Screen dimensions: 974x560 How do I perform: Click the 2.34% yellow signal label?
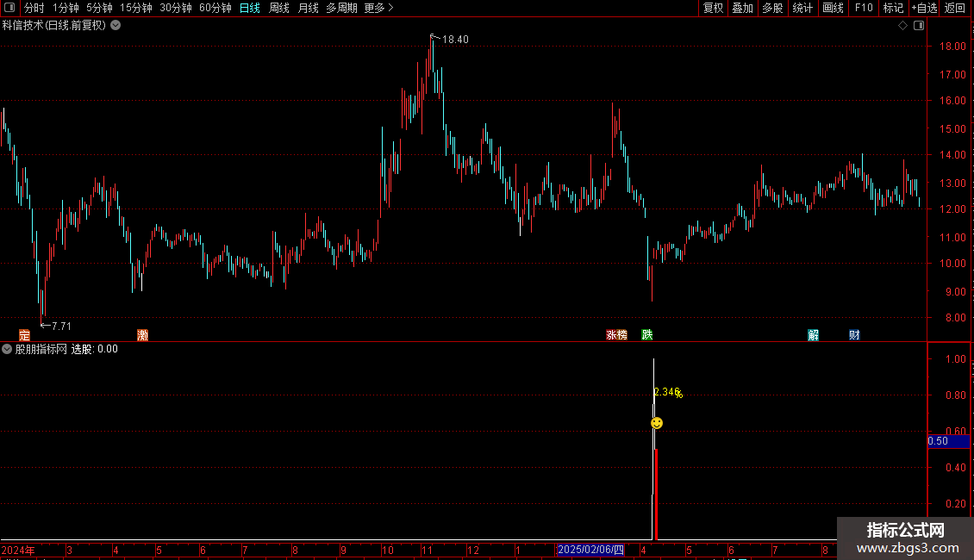tap(668, 392)
